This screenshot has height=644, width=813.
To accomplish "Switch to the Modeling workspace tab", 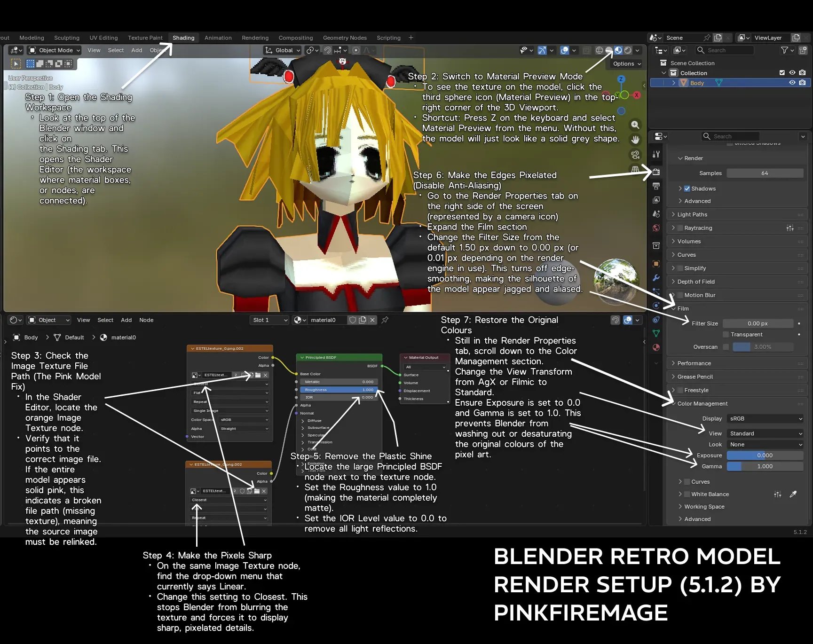I will click(x=32, y=38).
